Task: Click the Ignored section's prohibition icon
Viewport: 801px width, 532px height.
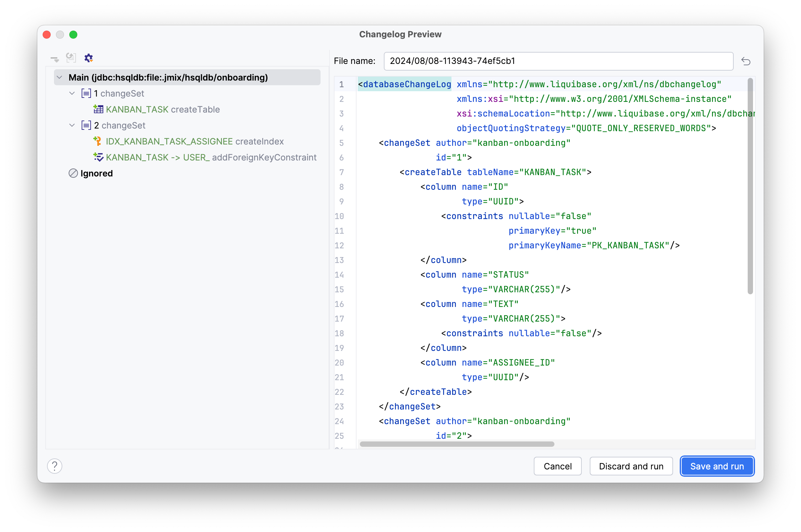Action: coord(73,173)
